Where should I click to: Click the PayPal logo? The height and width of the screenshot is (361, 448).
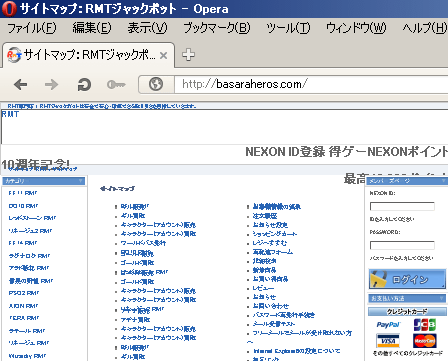[388, 325]
